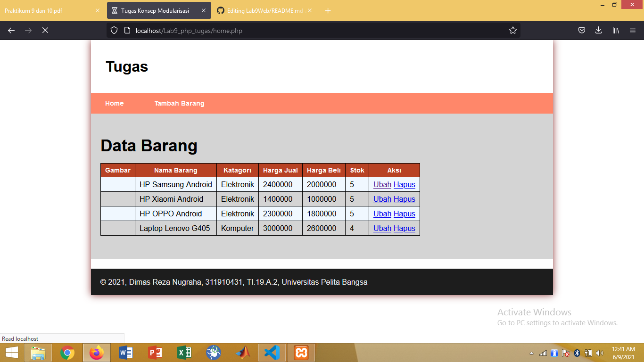Open PowerPoint from taskbar
The width and height of the screenshot is (644, 362).
[x=155, y=353]
